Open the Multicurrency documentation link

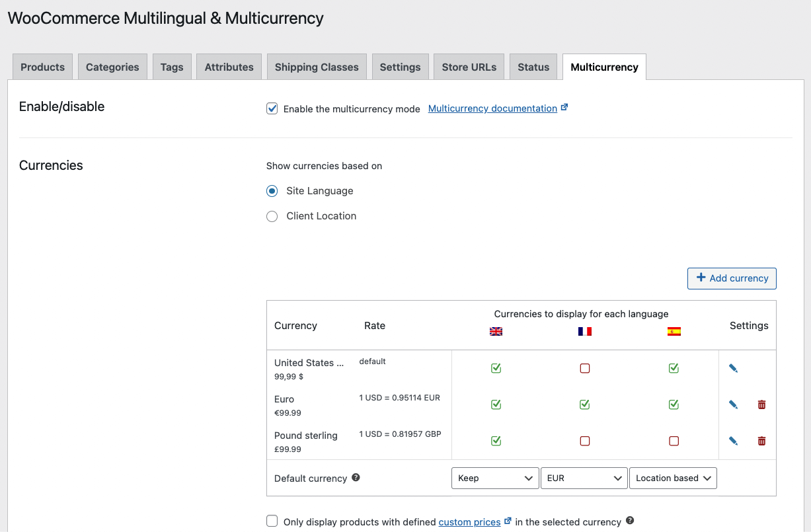[492, 108]
